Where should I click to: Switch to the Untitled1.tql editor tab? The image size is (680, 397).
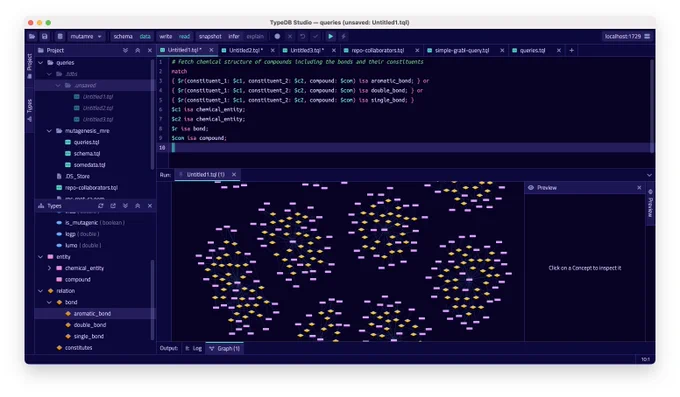tap(184, 50)
